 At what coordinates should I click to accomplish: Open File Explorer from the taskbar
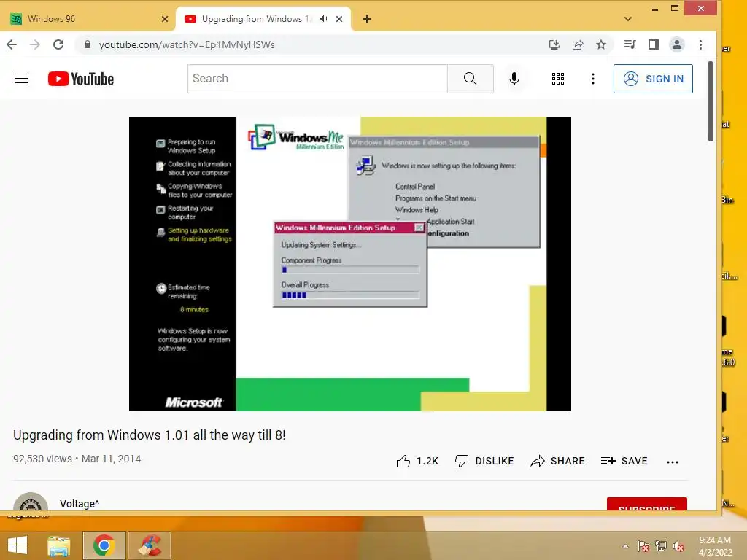point(59,545)
